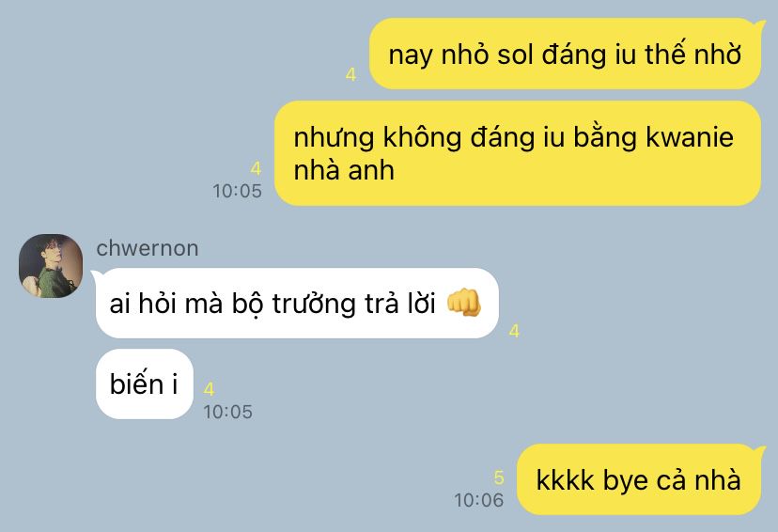
Task: Tap unread count 4 next to 'biến i'
Action: click(209, 389)
